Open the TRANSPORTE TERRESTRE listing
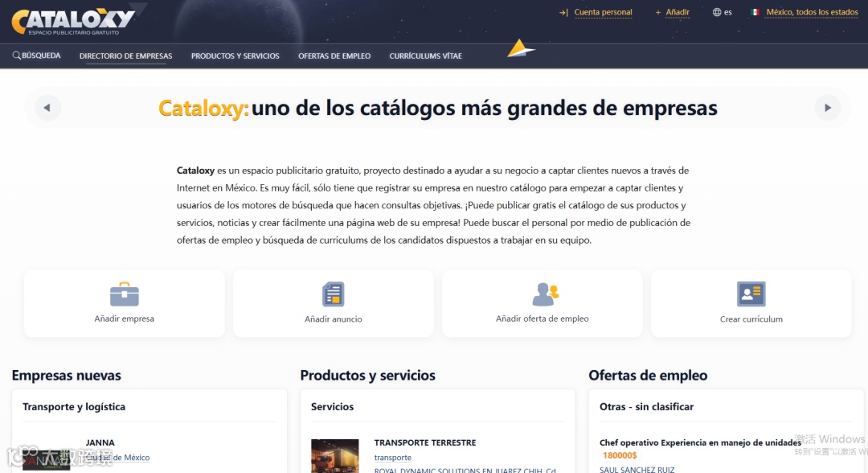Image resolution: width=868 pixels, height=473 pixels. point(425,442)
